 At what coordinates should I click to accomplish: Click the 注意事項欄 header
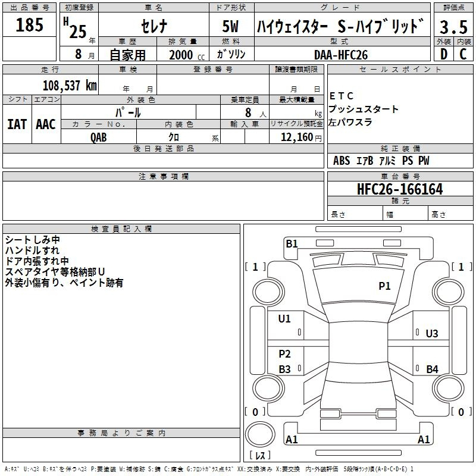163,176
